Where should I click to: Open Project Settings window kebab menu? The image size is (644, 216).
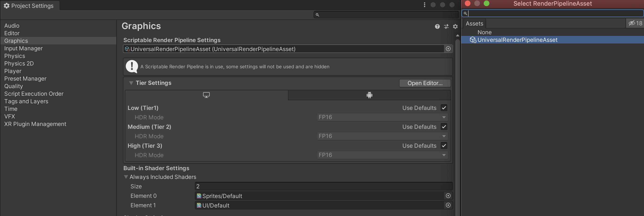point(425,5)
